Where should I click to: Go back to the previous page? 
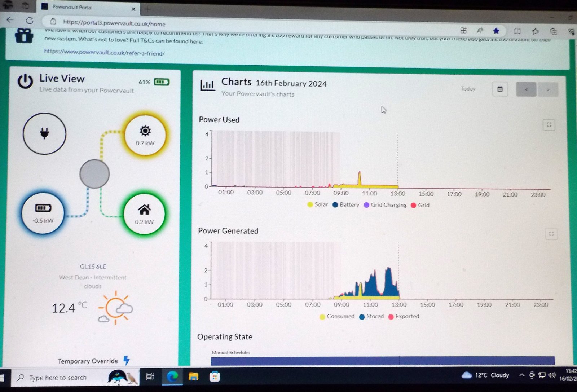(10, 20)
